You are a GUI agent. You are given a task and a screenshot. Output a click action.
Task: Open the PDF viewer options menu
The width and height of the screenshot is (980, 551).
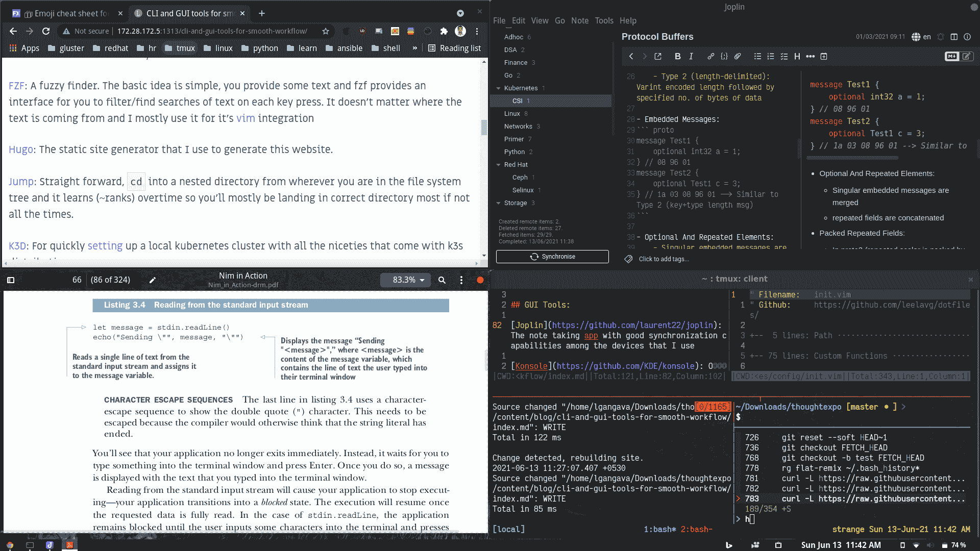click(x=461, y=280)
